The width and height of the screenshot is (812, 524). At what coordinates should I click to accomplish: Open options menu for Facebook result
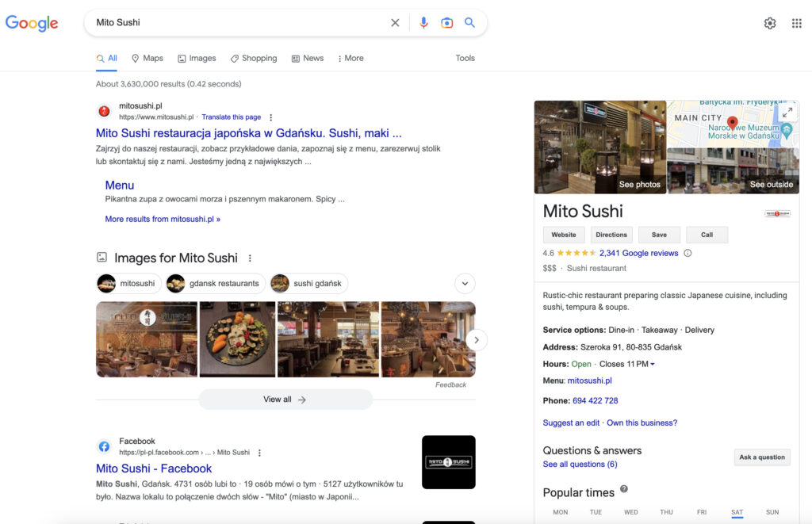click(259, 453)
